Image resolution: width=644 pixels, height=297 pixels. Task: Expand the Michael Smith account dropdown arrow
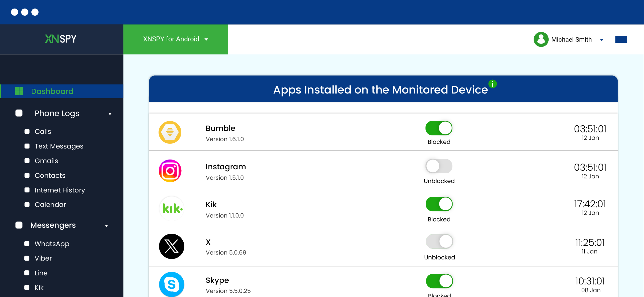[x=602, y=40]
